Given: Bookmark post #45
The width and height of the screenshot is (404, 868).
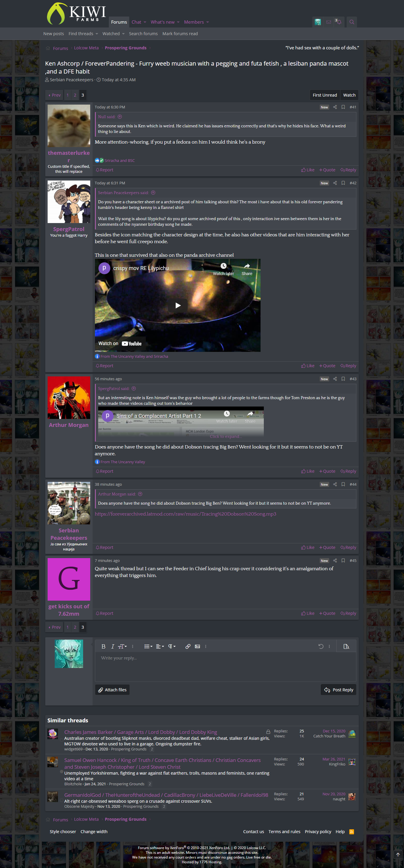Looking at the screenshot, I should pyautogui.click(x=343, y=560).
